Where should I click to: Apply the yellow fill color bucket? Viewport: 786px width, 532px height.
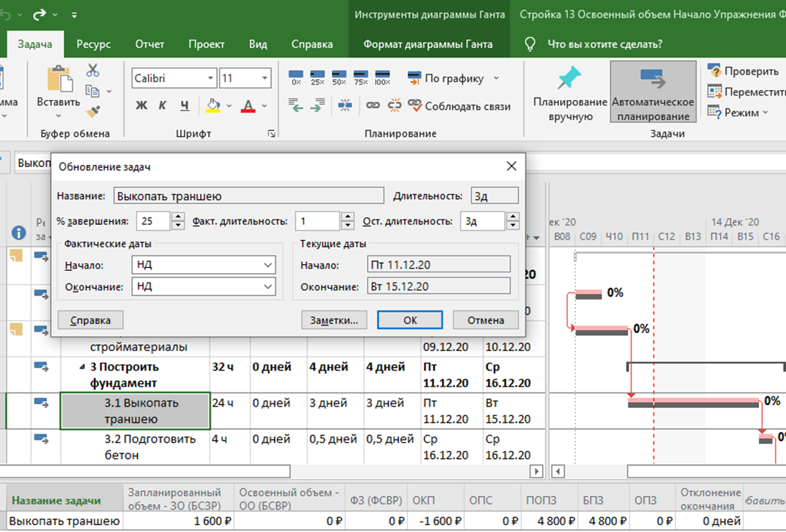click(x=213, y=105)
